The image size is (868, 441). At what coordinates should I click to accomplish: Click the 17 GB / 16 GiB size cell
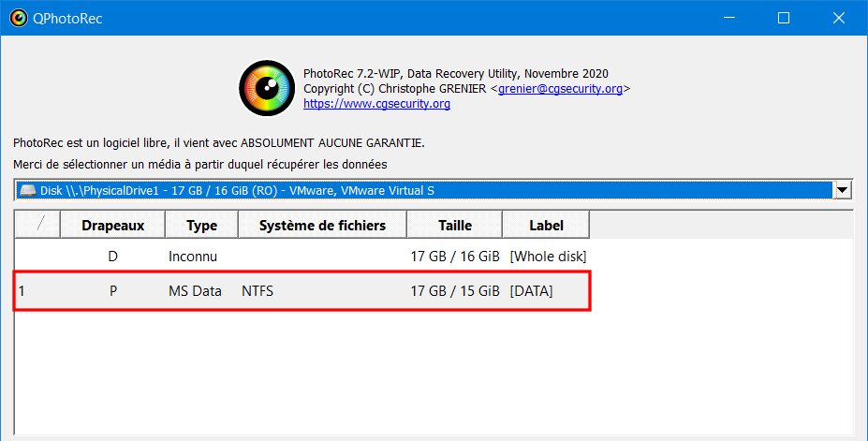[454, 257]
